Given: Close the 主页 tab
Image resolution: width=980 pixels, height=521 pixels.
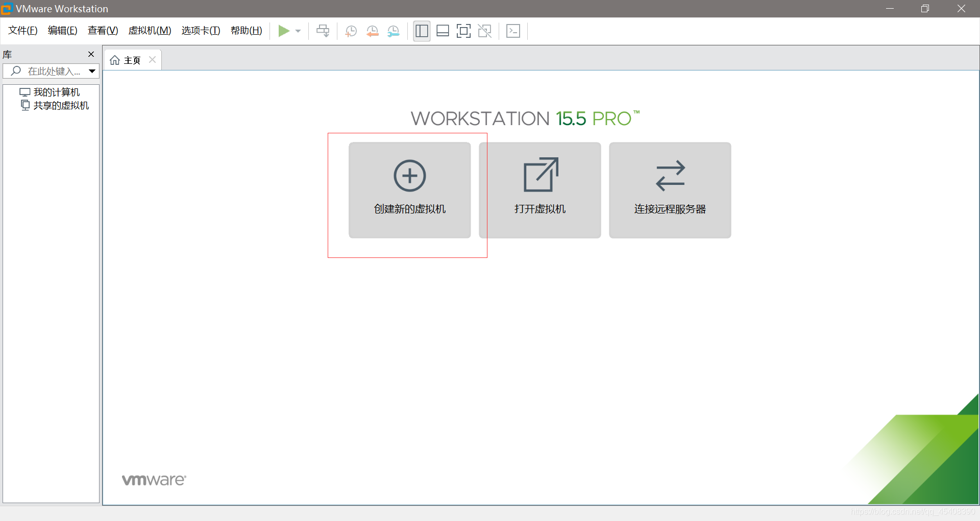Looking at the screenshot, I should 152,60.
